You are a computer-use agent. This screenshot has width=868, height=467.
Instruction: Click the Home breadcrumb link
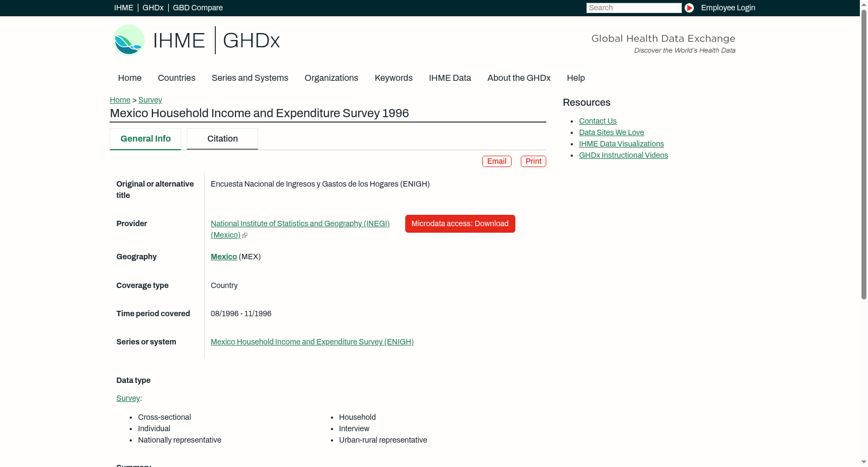pyautogui.click(x=120, y=100)
